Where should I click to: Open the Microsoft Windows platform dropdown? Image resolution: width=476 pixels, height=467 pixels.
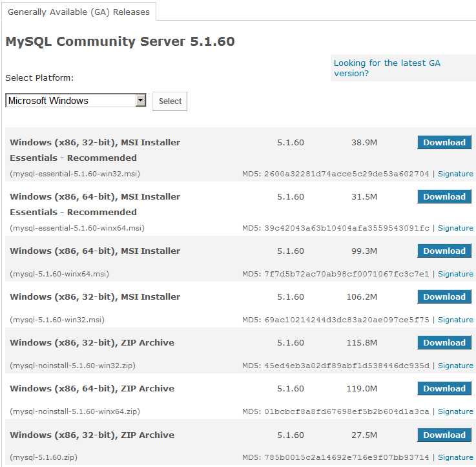76,101
